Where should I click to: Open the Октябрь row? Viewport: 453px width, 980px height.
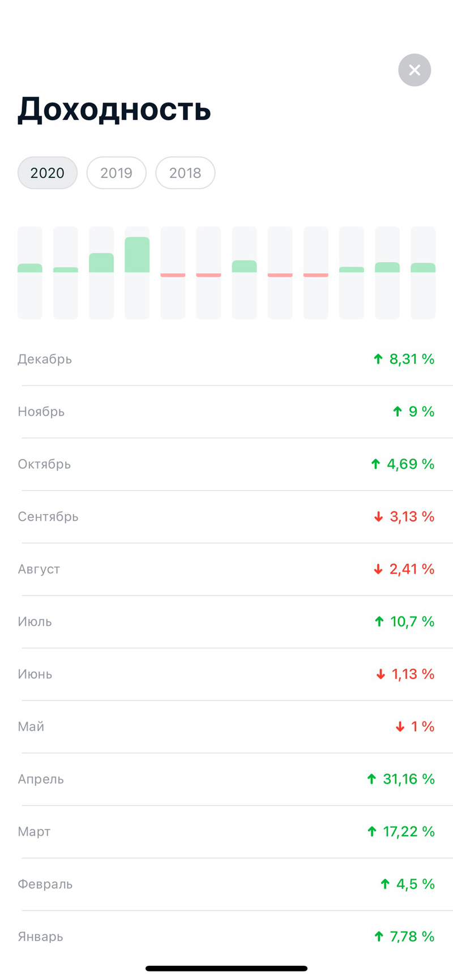coord(226,464)
